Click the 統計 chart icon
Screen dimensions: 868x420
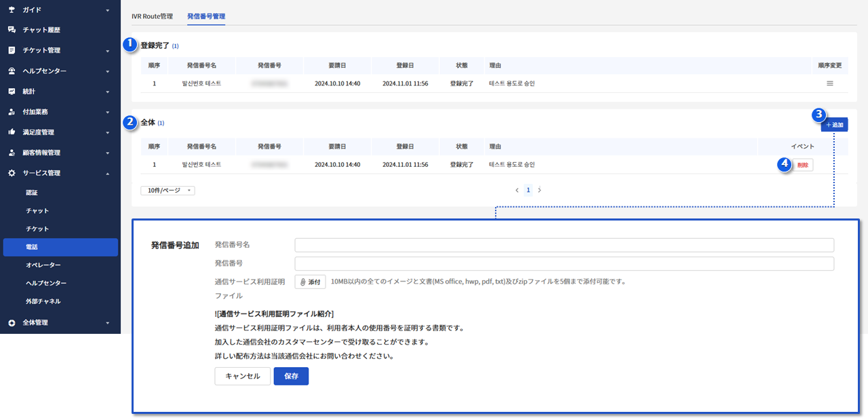pos(12,91)
